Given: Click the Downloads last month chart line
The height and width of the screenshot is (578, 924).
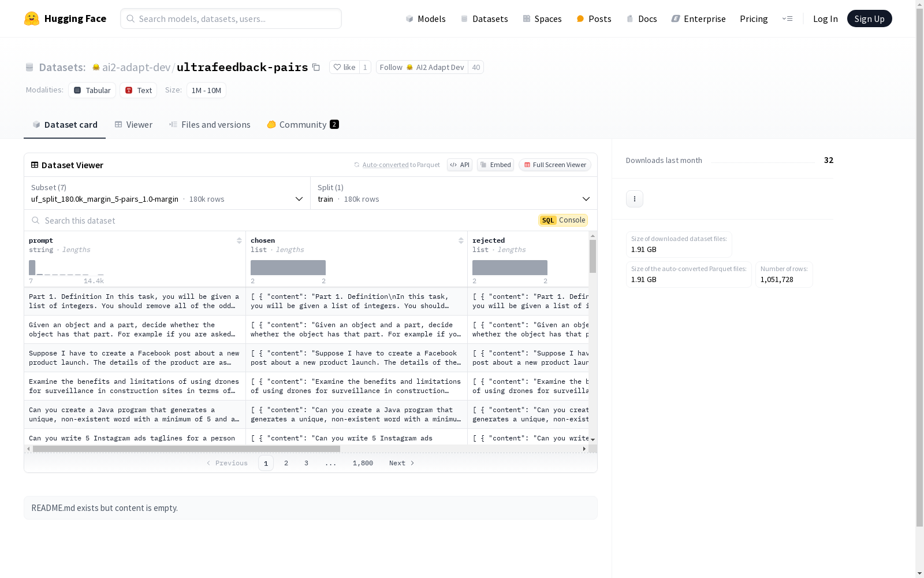Looking at the screenshot, I should pos(763,162).
